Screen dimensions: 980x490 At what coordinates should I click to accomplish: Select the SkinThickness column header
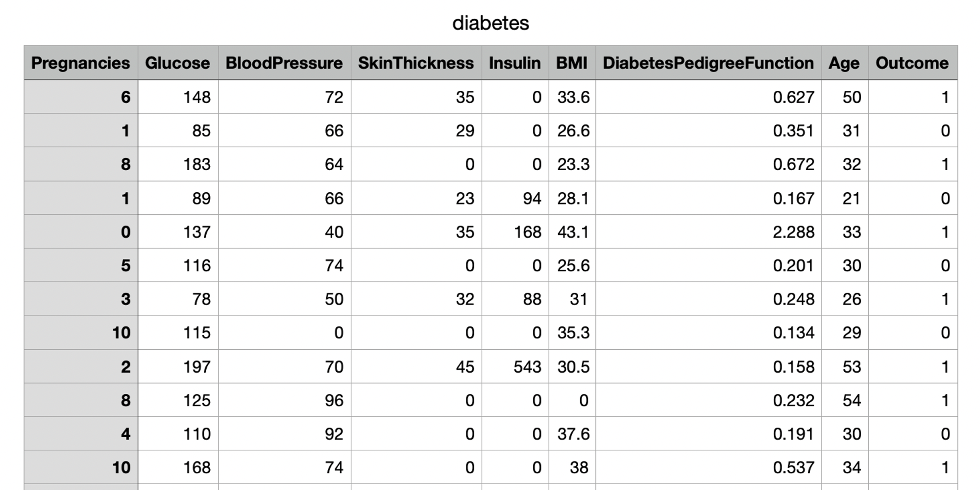[416, 63]
